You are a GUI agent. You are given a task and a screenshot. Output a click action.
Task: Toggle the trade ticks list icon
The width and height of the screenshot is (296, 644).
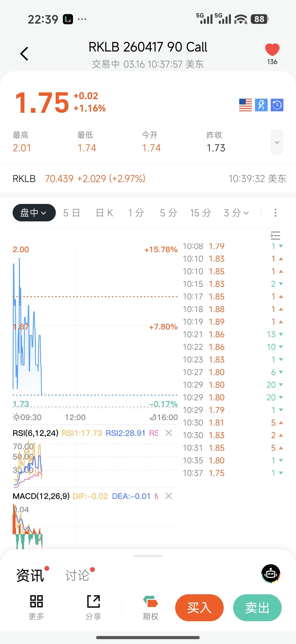point(275,235)
